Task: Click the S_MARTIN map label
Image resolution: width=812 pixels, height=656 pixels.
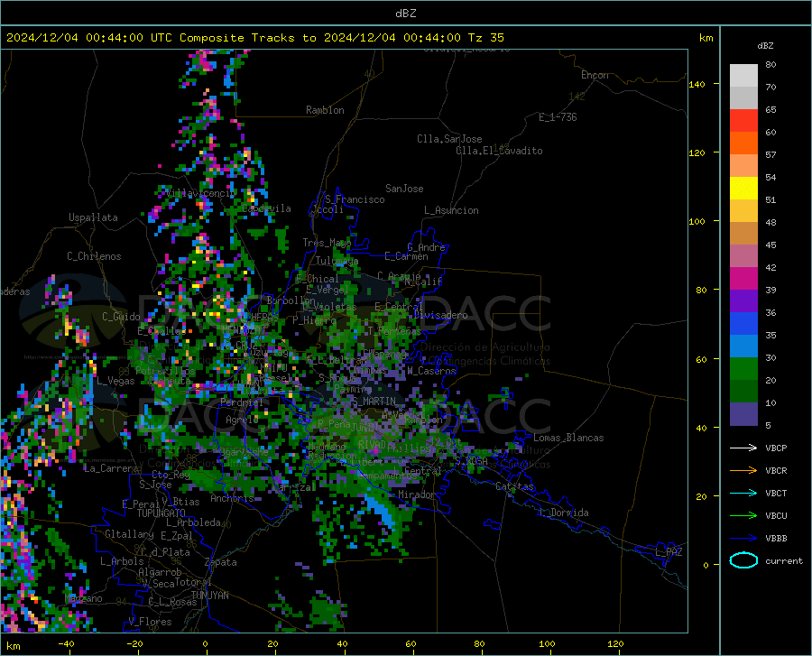Action: coord(374,402)
